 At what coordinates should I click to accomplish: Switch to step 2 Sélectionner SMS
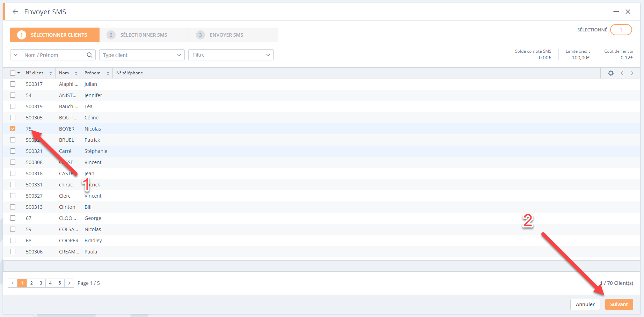144,35
